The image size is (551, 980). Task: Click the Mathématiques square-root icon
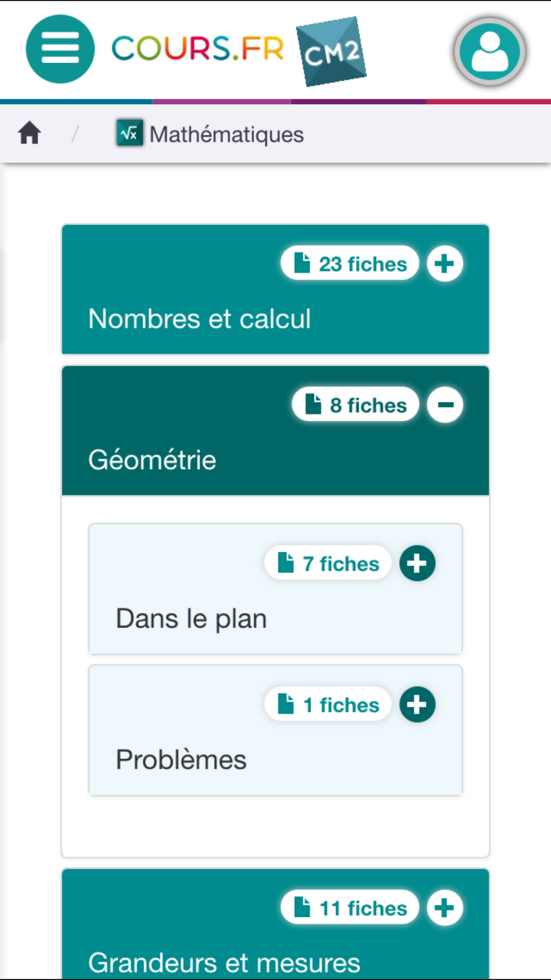(129, 133)
